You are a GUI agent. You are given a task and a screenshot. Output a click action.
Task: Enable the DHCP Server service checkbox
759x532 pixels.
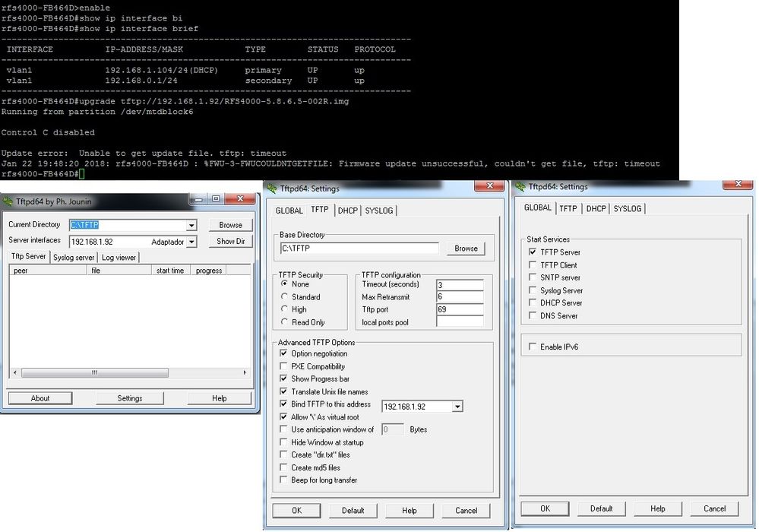pos(533,302)
